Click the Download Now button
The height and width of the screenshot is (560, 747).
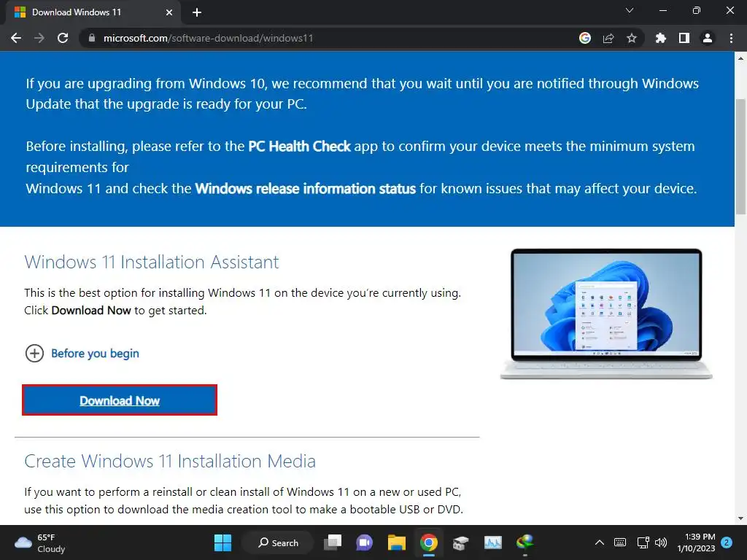pyautogui.click(x=120, y=400)
